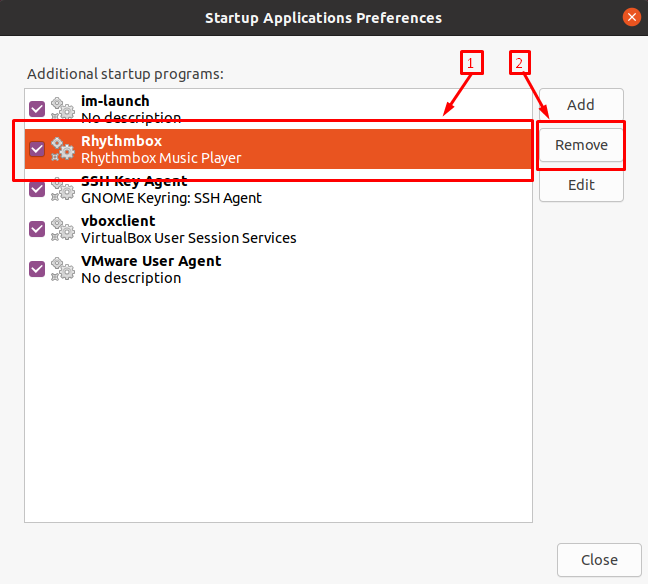Click the Add button

tap(581, 105)
